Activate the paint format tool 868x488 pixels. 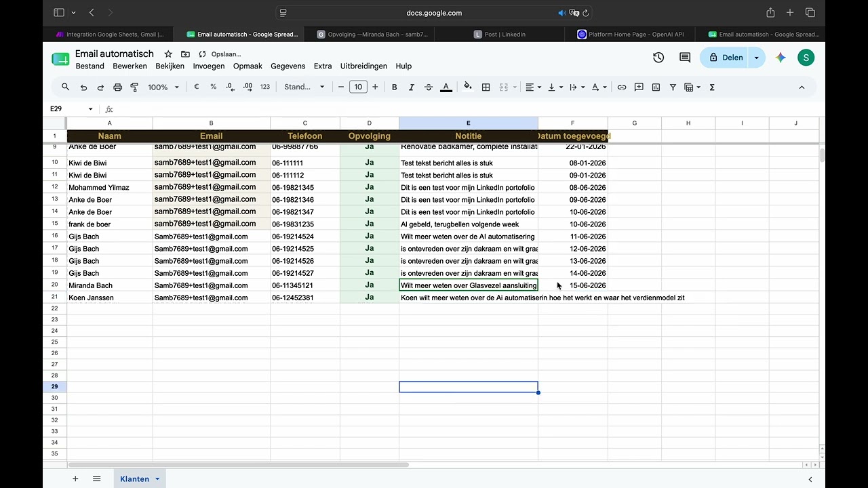tap(134, 87)
